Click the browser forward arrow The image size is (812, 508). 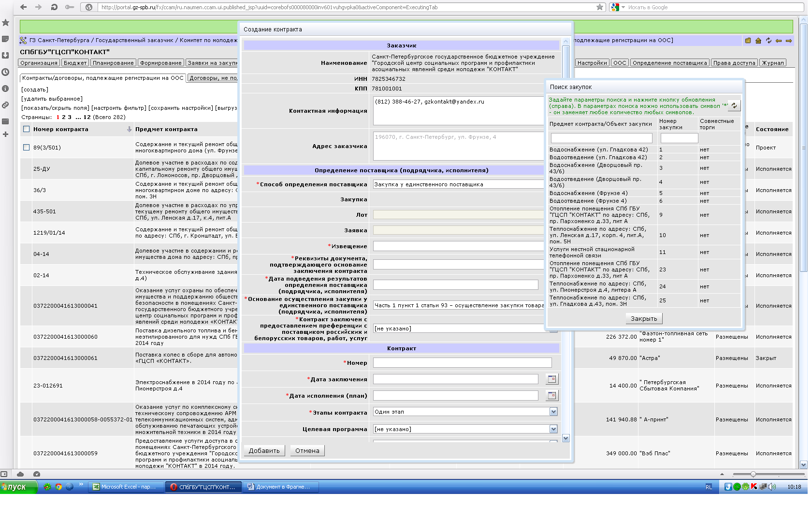38,7
